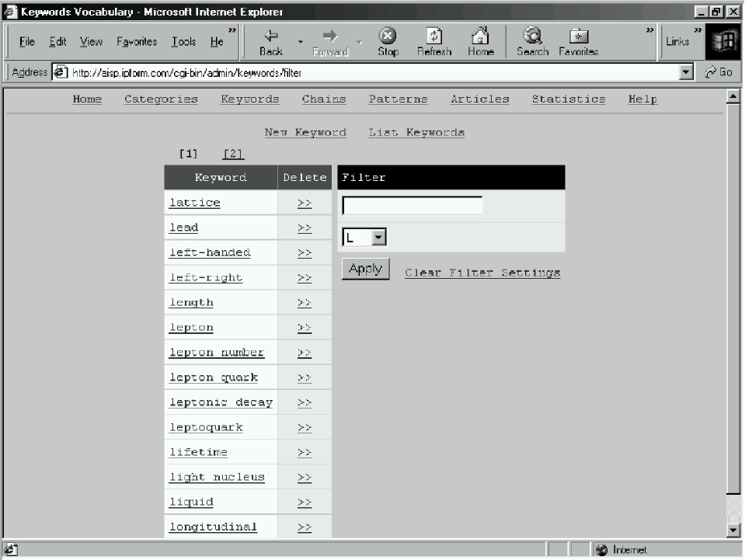
Task: Open the lepton number keyword
Action: tap(216, 353)
